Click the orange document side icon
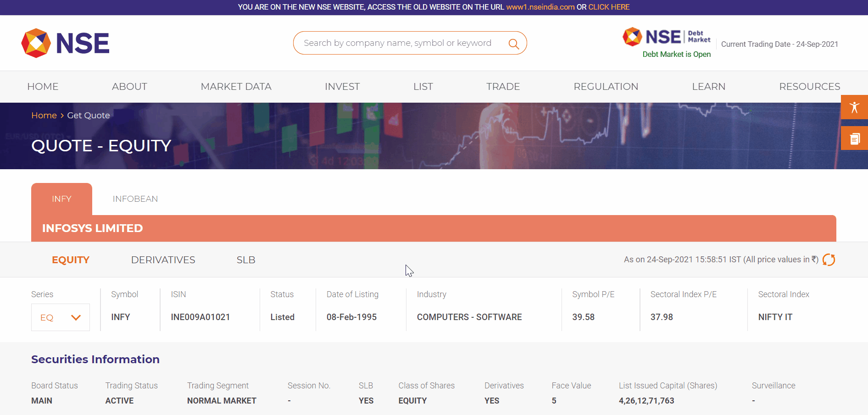The height and width of the screenshot is (415, 868). [x=854, y=138]
